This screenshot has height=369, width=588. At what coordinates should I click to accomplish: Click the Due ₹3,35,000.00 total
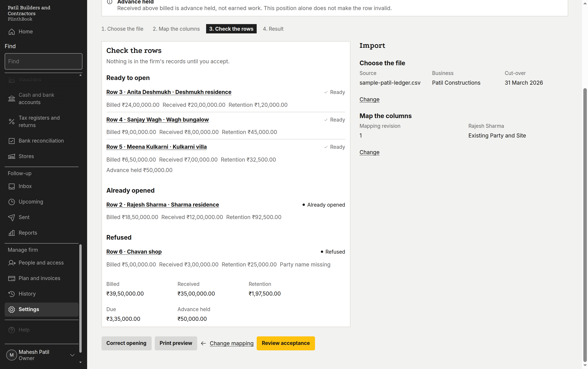point(123,319)
